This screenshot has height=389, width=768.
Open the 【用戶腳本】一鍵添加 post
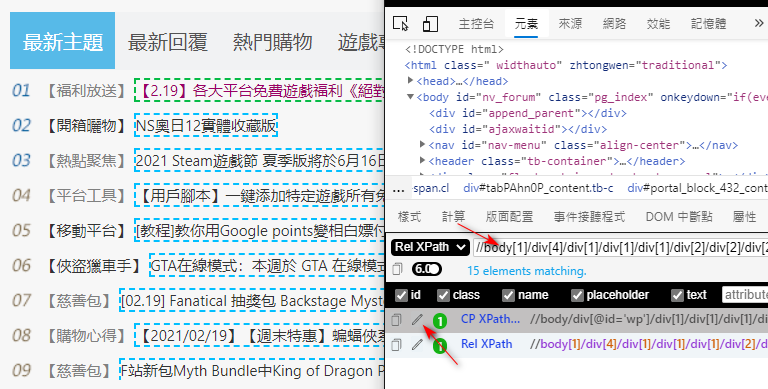click(260, 196)
